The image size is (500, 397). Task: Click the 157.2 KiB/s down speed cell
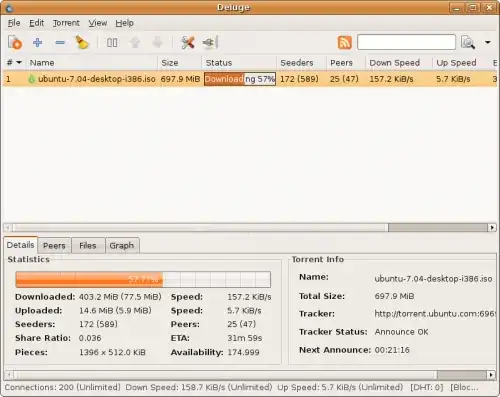(x=391, y=79)
